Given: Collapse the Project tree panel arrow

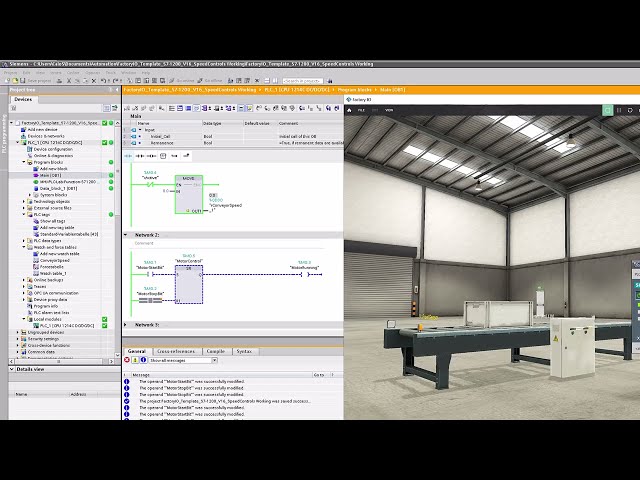Looking at the screenshot, I should (117, 89).
